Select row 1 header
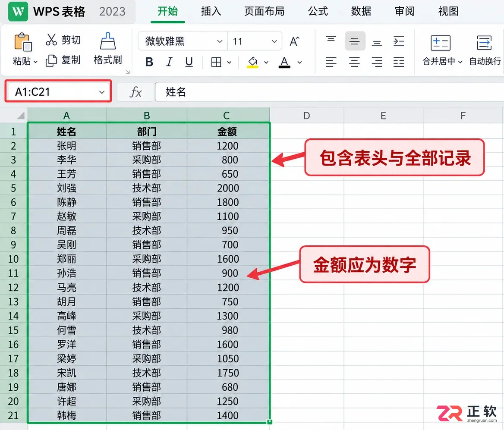Screen dimensions: 504x430 (13, 132)
